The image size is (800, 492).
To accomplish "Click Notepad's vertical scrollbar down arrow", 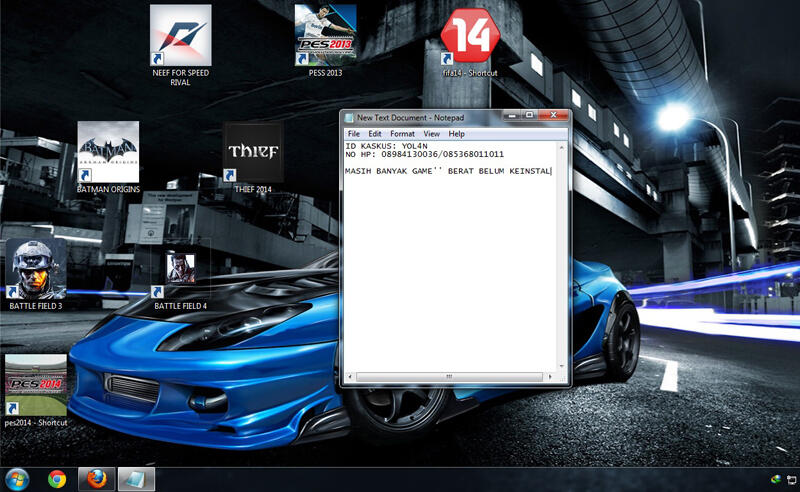I will pos(562,366).
